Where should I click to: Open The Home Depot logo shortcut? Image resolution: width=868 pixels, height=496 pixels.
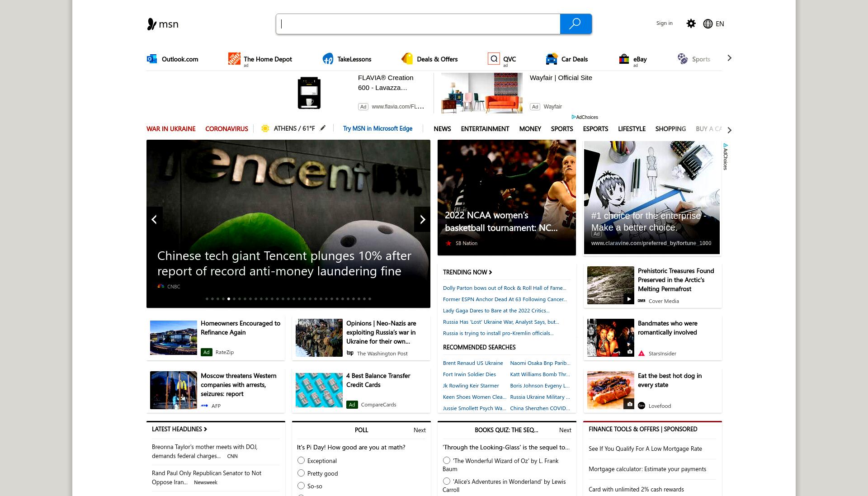(234, 59)
